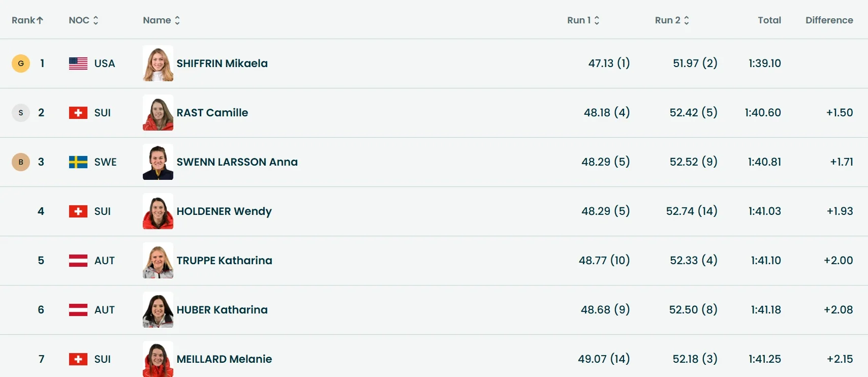Sort table by Rank column

click(x=27, y=20)
